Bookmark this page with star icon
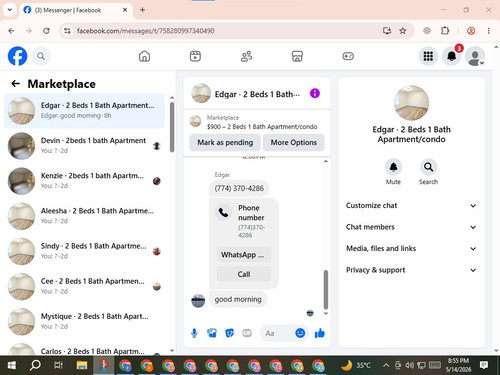 [x=403, y=31]
